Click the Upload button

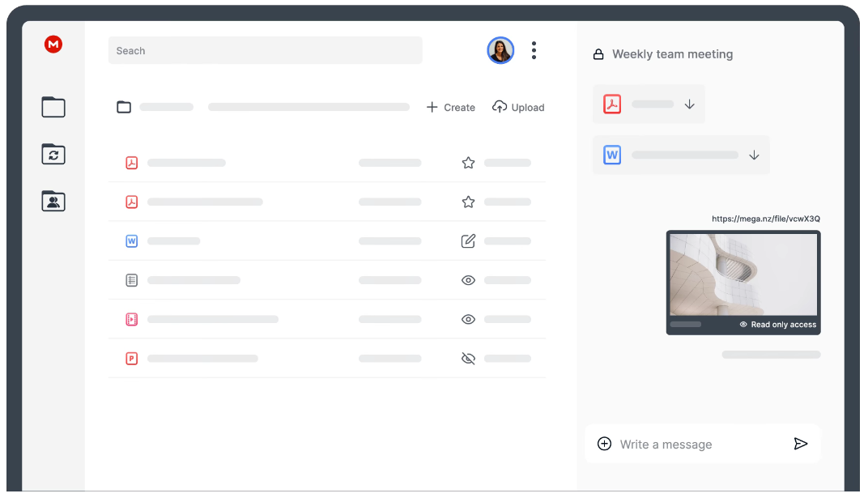point(518,108)
